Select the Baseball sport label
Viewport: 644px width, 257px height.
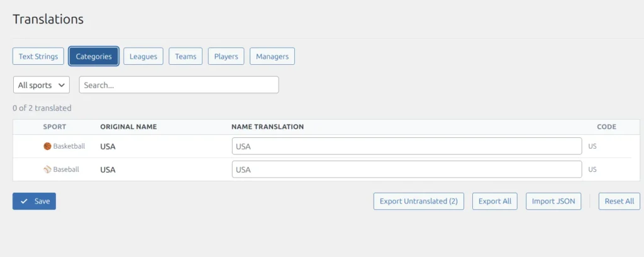coord(66,169)
